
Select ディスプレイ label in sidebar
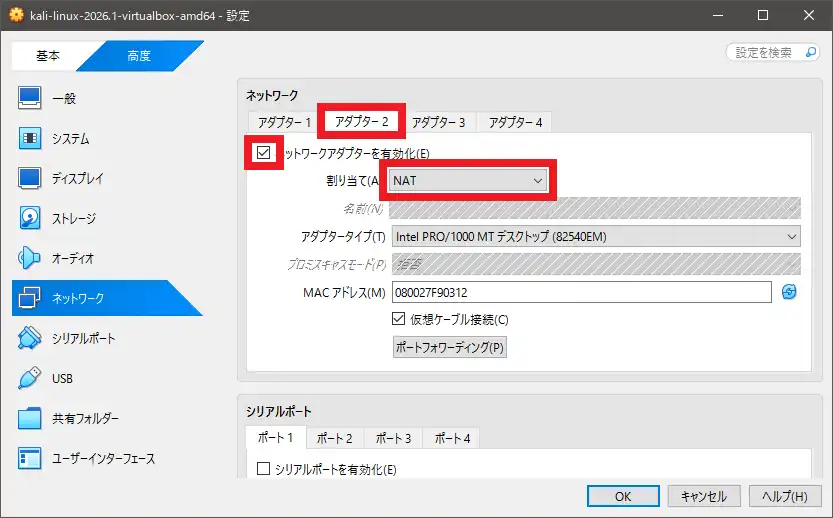point(78,179)
